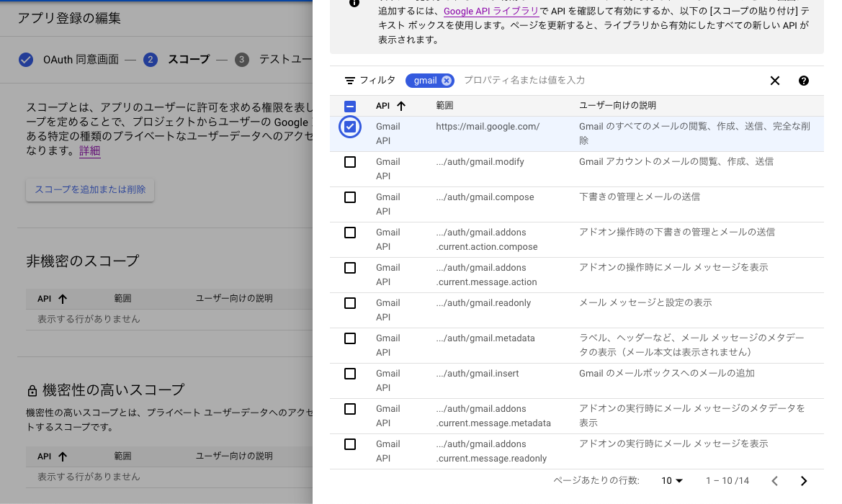The width and height of the screenshot is (842, 504).
Task: Click the ユーザー向けの説明 column header in scope panel
Action: [617, 106]
